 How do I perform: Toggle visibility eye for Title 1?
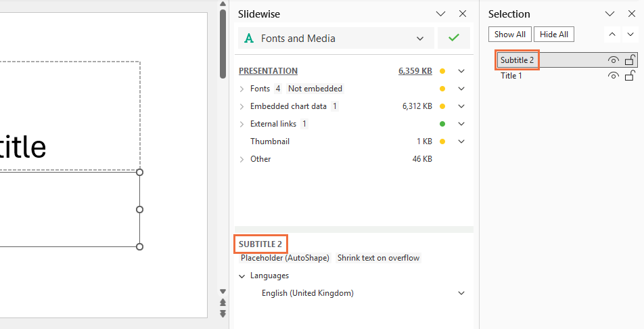pos(613,76)
